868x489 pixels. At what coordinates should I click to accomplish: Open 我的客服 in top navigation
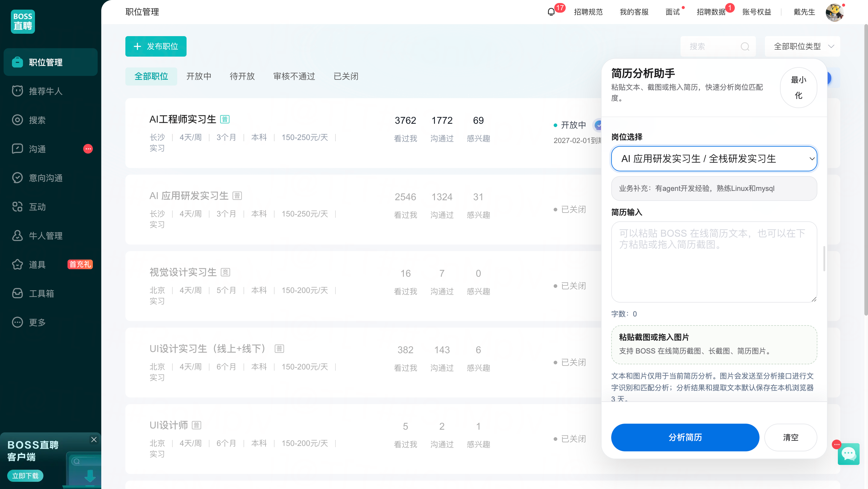634,12
